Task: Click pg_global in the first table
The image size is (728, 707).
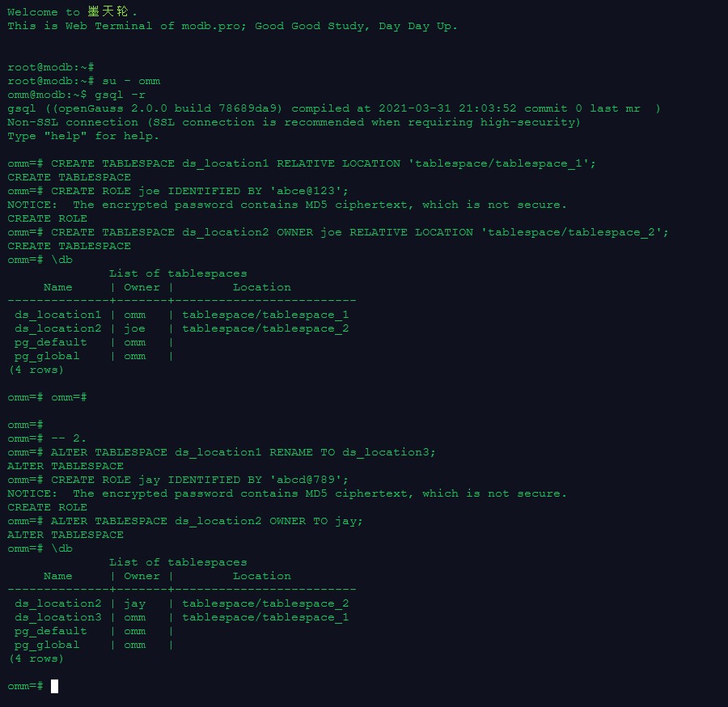Action: 46,357
